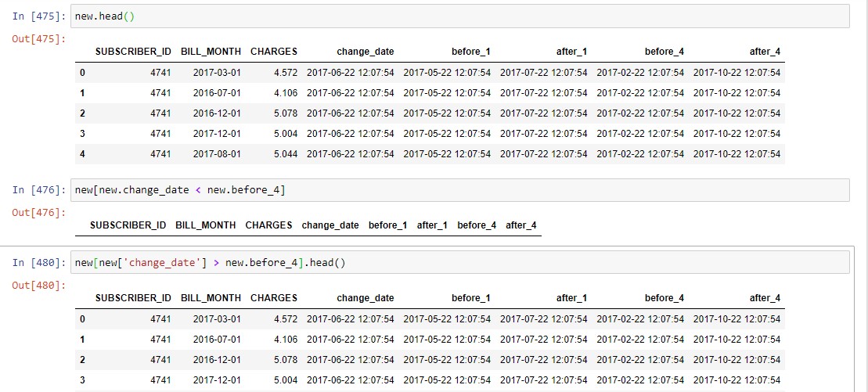Image resolution: width=868 pixels, height=392 pixels.
Task: Click before_4 header in empty Out[476] table
Action: pos(477,225)
